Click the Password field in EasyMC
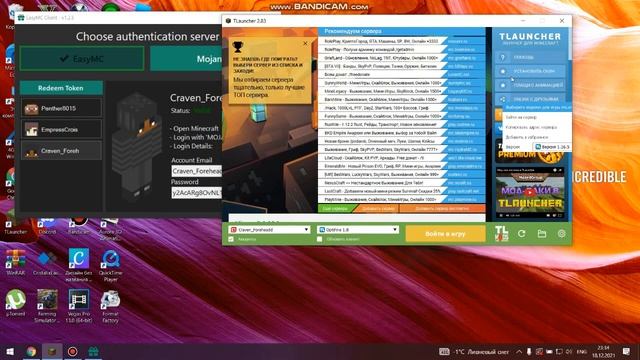640x360 pixels. [x=196, y=192]
